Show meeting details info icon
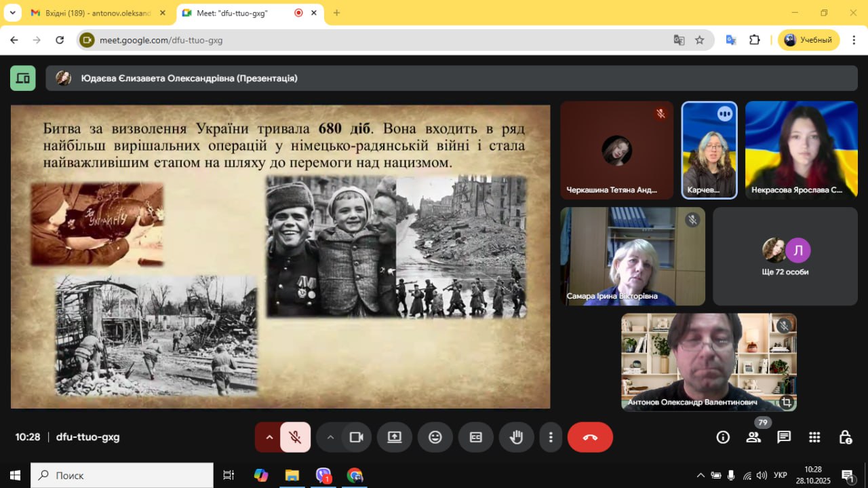This screenshot has width=868, height=488. click(x=723, y=437)
